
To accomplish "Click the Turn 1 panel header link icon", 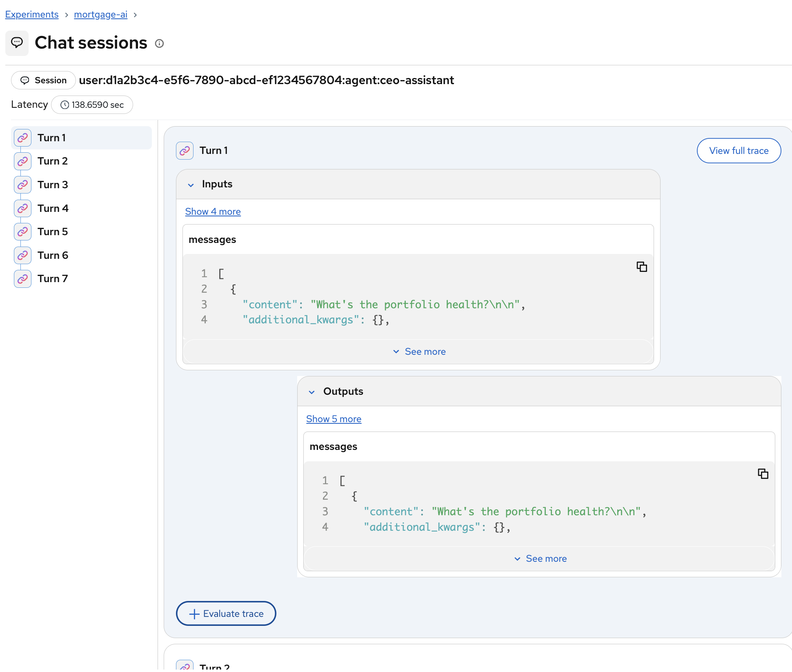I will click(x=185, y=151).
